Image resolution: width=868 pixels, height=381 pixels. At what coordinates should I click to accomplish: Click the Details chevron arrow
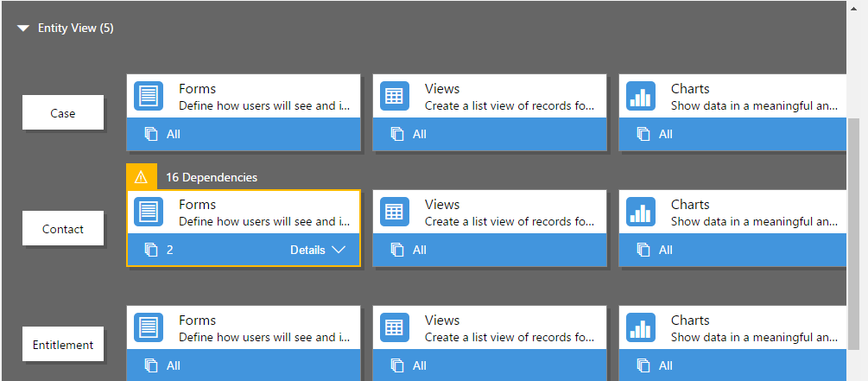pyautogui.click(x=339, y=250)
